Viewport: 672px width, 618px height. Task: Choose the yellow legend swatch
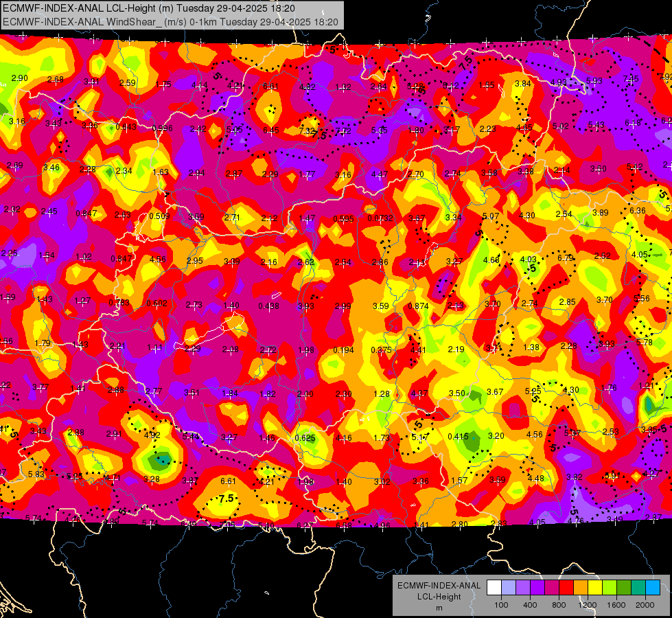pos(595,587)
